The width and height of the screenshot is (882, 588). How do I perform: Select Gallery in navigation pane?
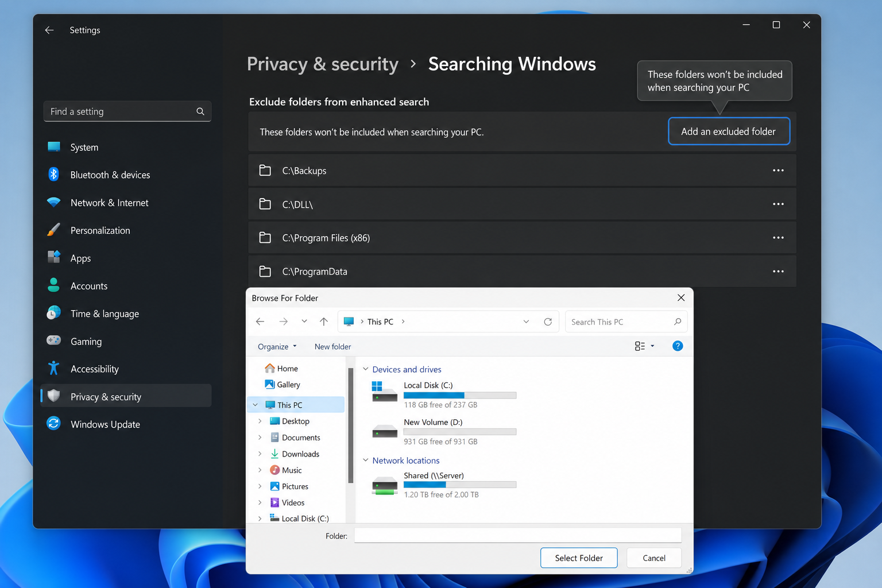click(283, 385)
